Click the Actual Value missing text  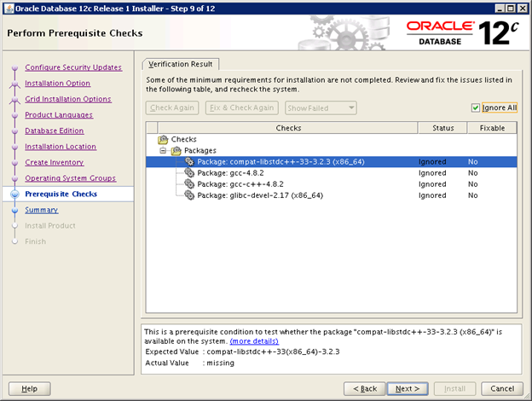pos(220,363)
